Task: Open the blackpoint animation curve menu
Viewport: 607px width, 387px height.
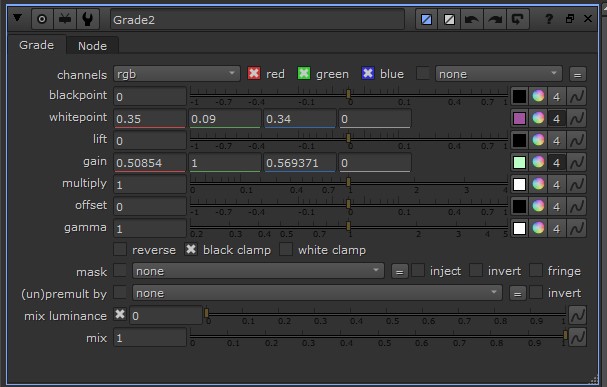Action: coord(577,96)
